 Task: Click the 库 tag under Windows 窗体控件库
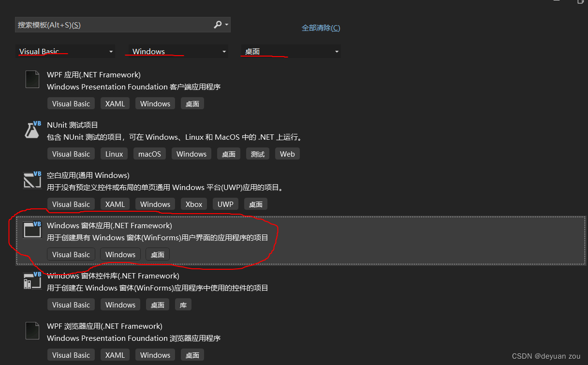(x=183, y=305)
